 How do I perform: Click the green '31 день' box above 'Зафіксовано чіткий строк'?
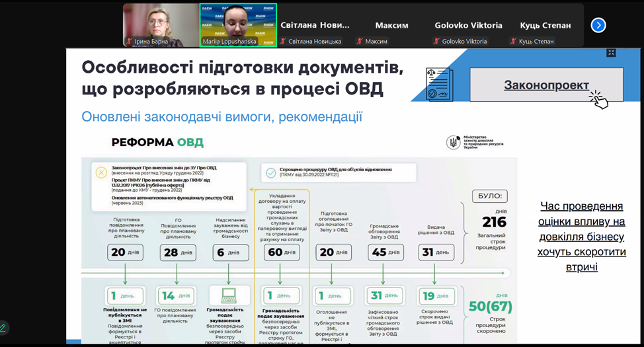coord(384,295)
